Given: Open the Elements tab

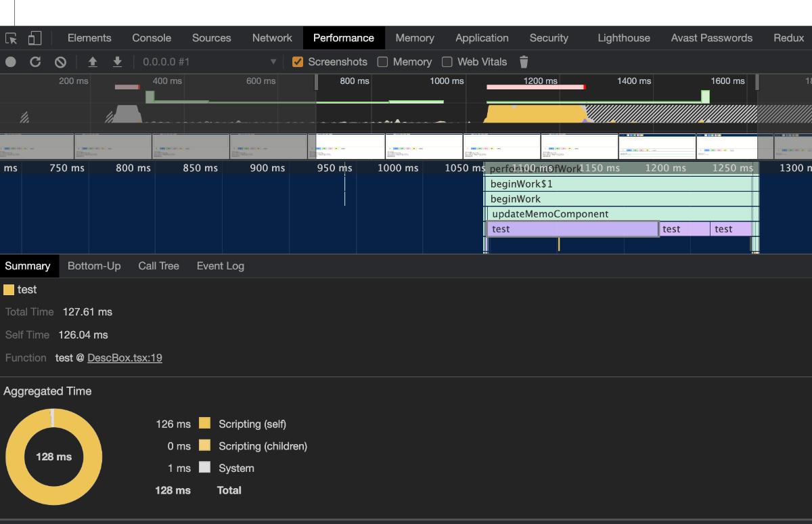Looking at the screenshot, I should coord(89,38).
